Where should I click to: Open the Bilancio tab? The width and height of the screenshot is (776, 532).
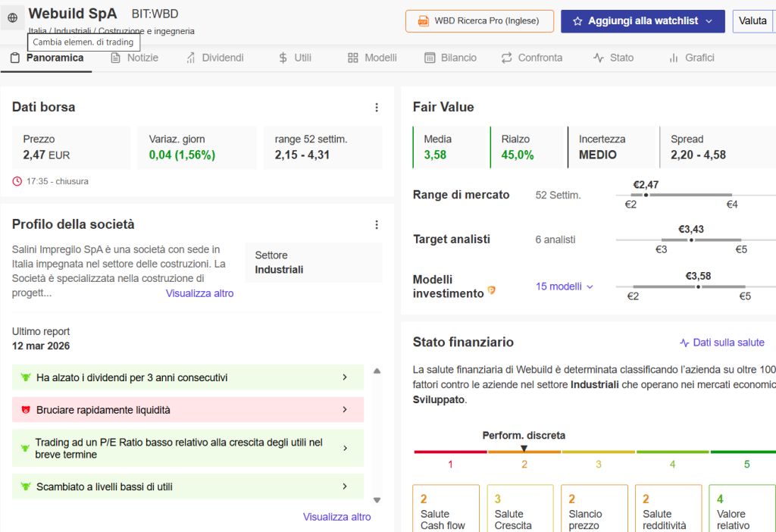450,58
